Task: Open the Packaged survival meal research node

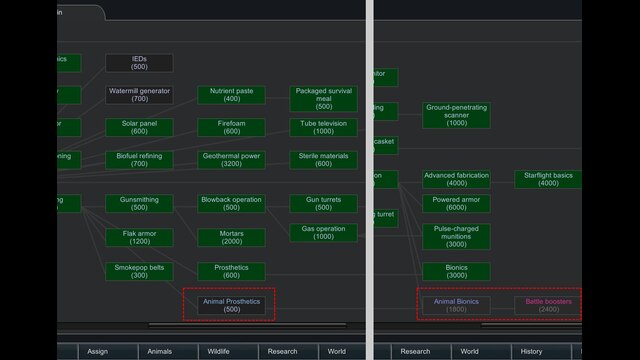Action: click(324, 99)
